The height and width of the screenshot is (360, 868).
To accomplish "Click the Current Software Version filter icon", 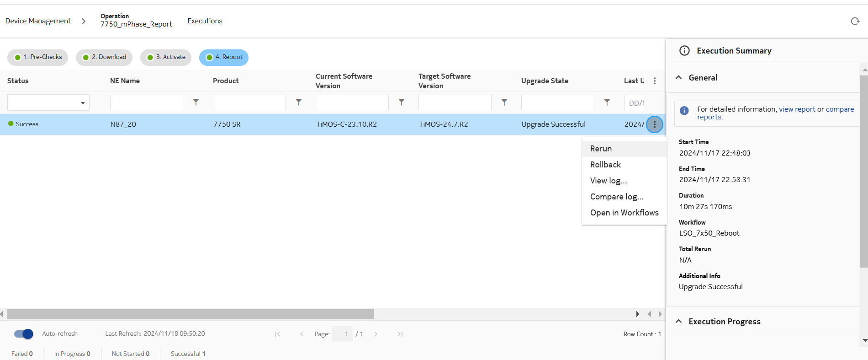I will (401, 102).
